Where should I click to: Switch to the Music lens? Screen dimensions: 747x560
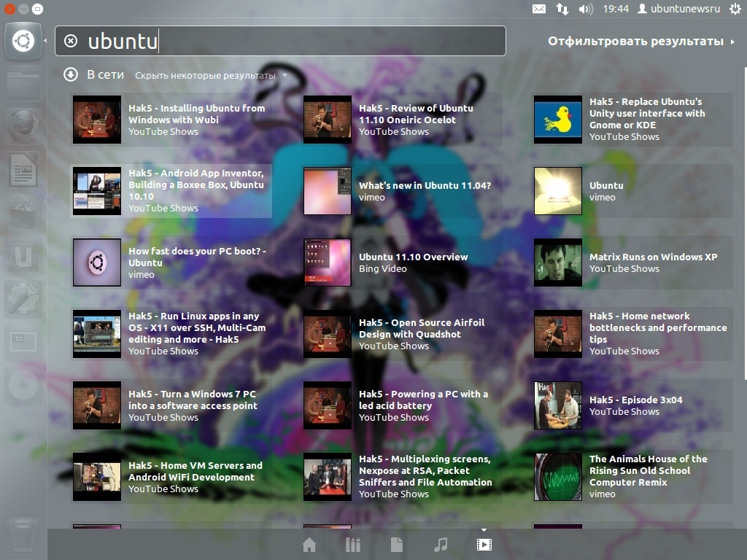point(441,544)
